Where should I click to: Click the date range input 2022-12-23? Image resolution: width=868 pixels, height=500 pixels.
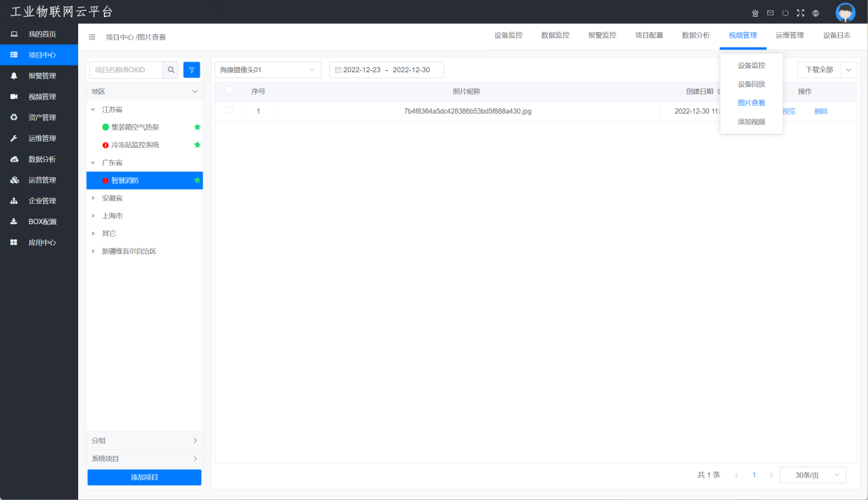[x=361, y=70]
